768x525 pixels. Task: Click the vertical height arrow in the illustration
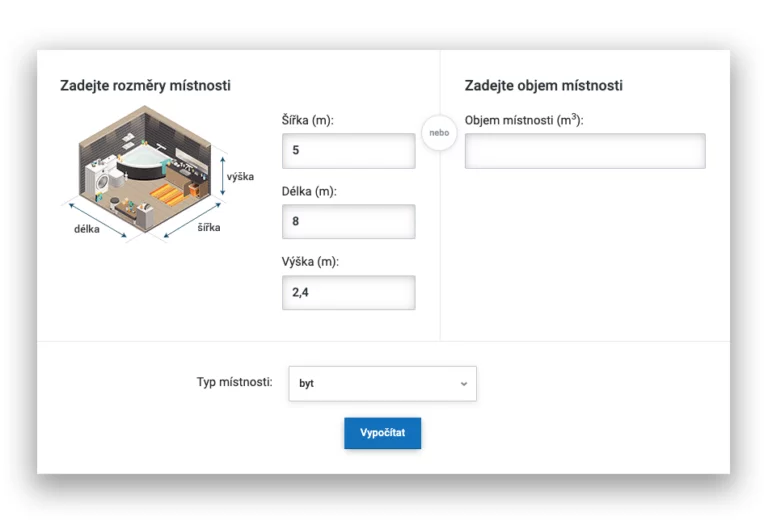pyautogui.click(x=222, y=176)
